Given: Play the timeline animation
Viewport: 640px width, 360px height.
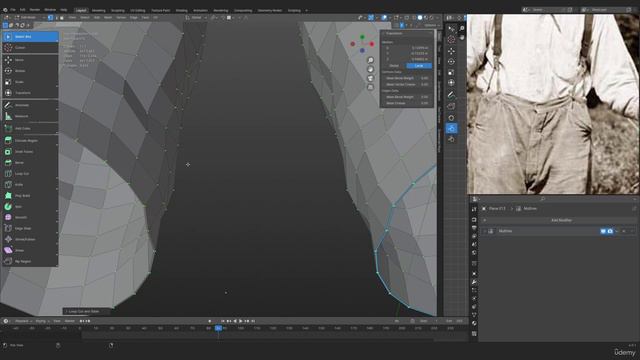Looking at the screenshot, I should (240, 321).
